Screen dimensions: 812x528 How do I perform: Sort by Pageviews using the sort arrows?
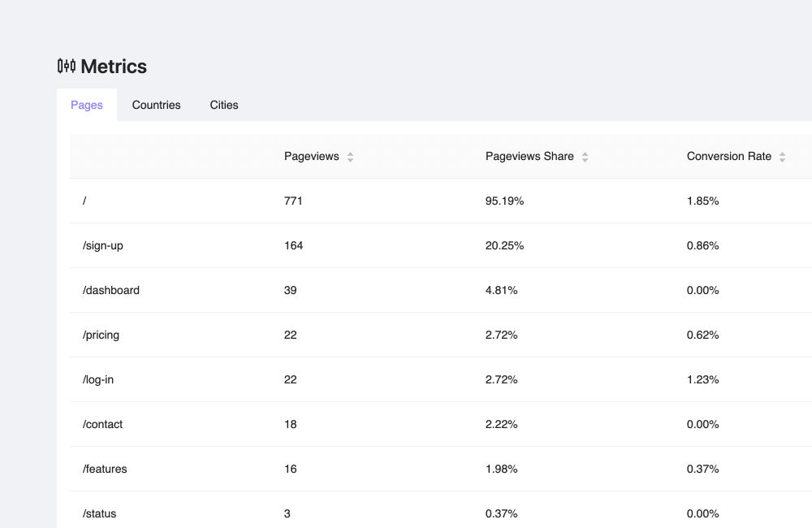[350, 157]
